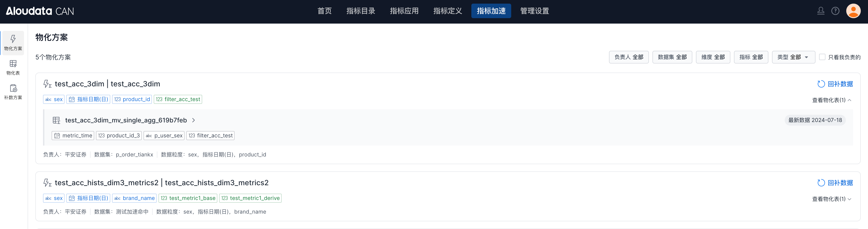Click the help question mark icon
Image resolution: width=868 pixels, height=229 pixels.
pos(835,11)
